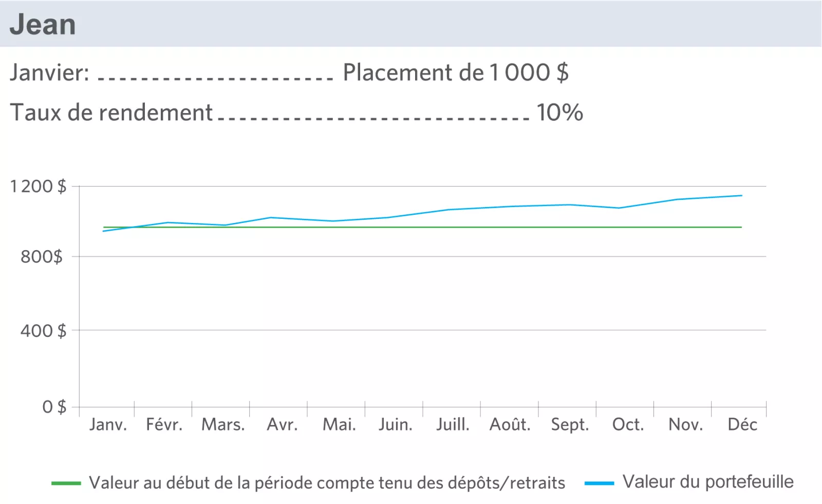Click the "Janvier:" label text
This screenshot has height=504, width=822.
(x=50, y=72)
